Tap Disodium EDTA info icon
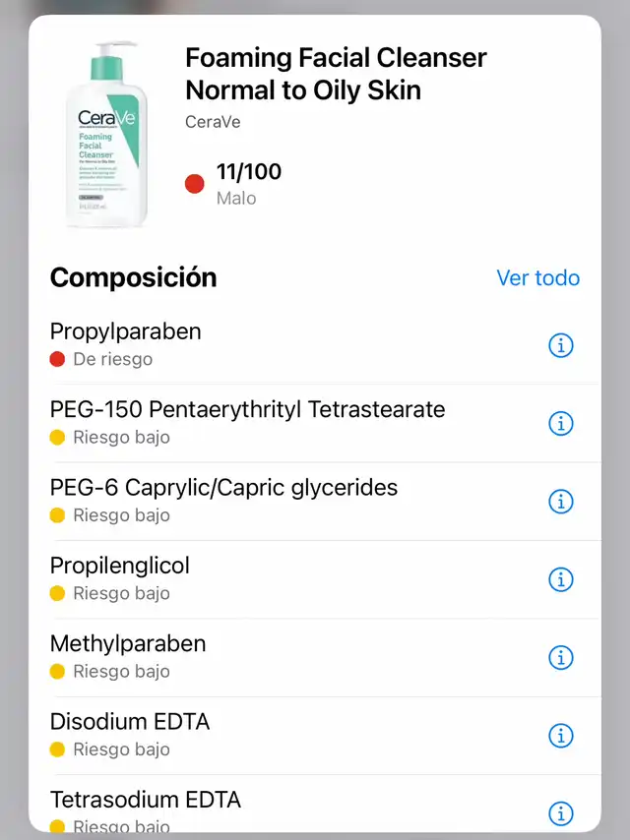This screenshot has height=840, width=630. click(561, 736)
